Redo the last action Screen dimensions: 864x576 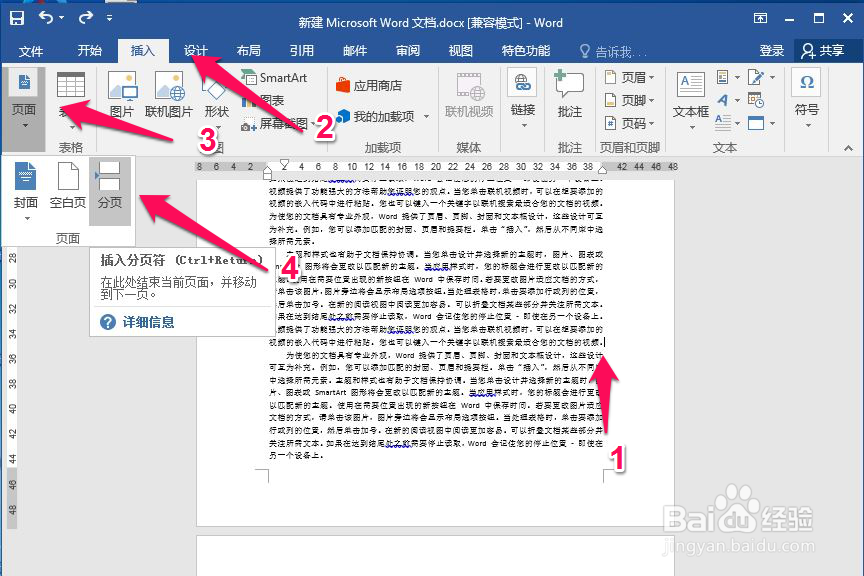[x=85, y=18]
